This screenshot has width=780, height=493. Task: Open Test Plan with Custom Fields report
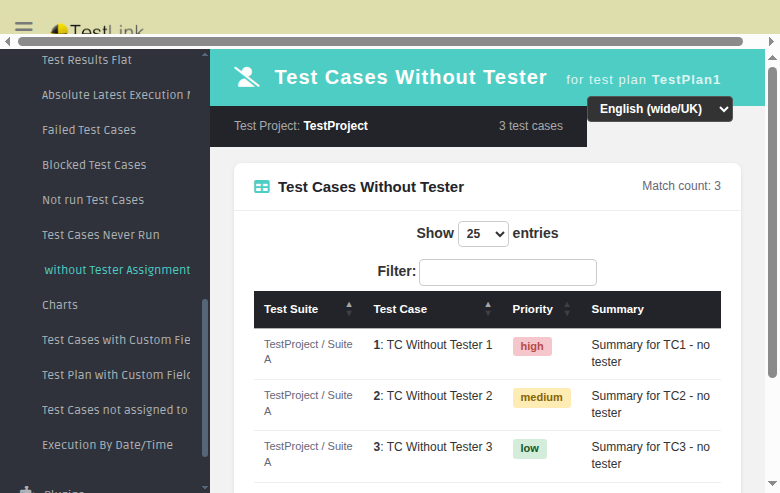[116, 375]
